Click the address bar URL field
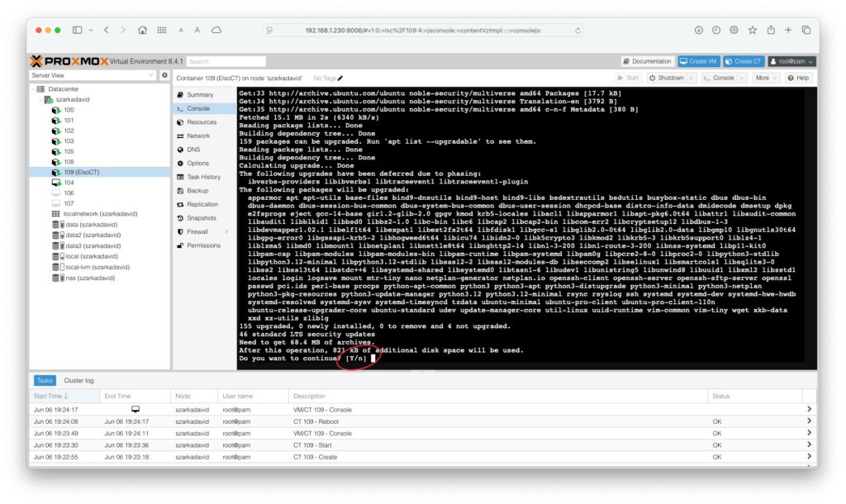 [x=423, y=31]
